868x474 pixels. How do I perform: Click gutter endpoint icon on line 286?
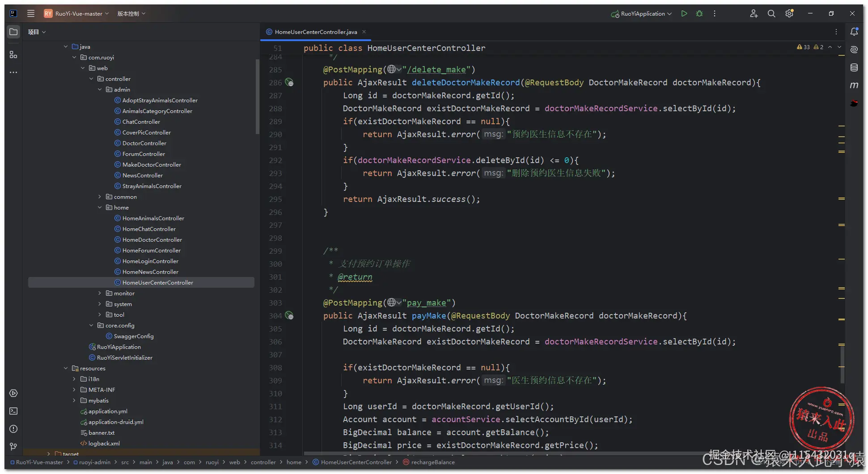(290, 83)
